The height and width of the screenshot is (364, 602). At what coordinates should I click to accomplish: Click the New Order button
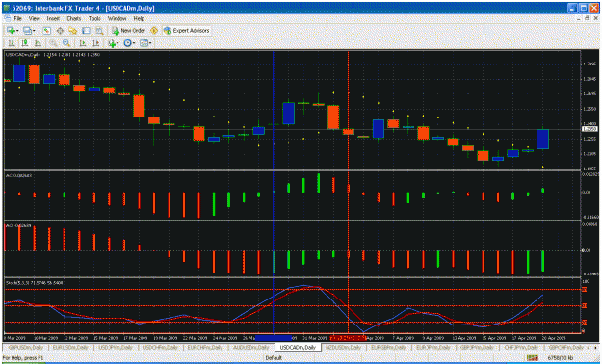click(x=128, y=31)
